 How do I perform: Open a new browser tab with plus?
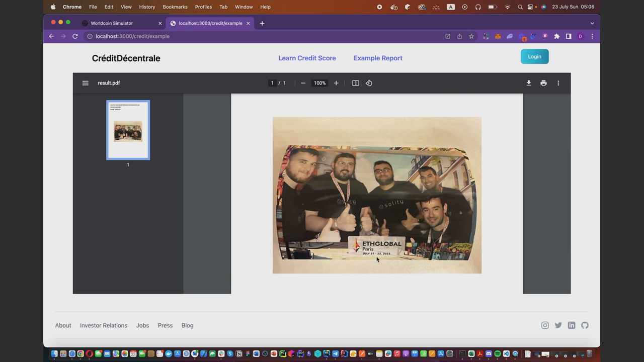262,23
